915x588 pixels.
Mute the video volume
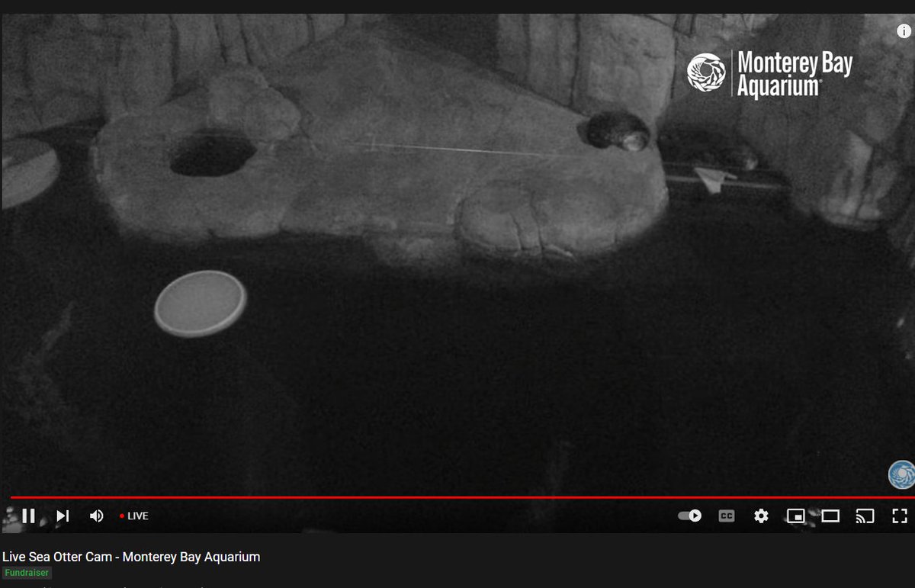(x=97, y=516)
